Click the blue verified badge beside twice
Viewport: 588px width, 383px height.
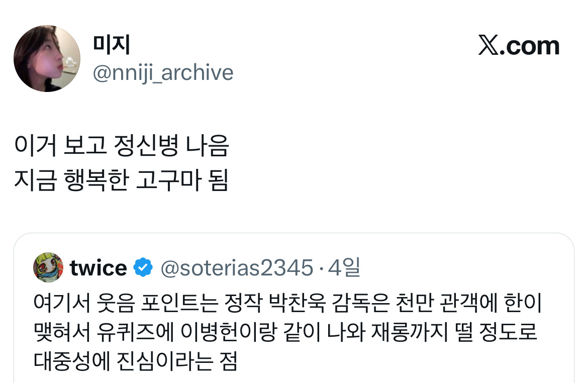(x=143, y=268)
